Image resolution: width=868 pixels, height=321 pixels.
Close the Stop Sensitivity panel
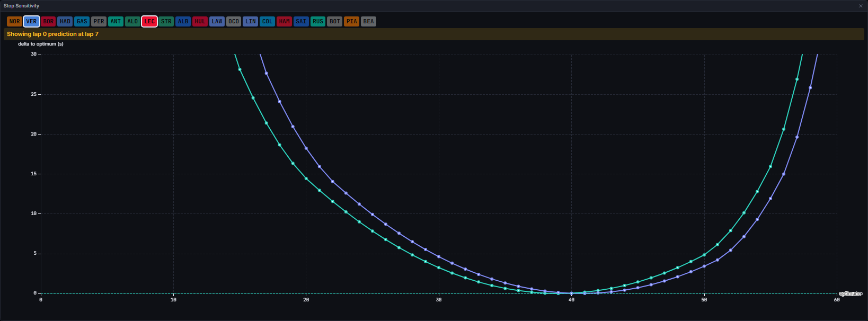click(x=861, y=6)
